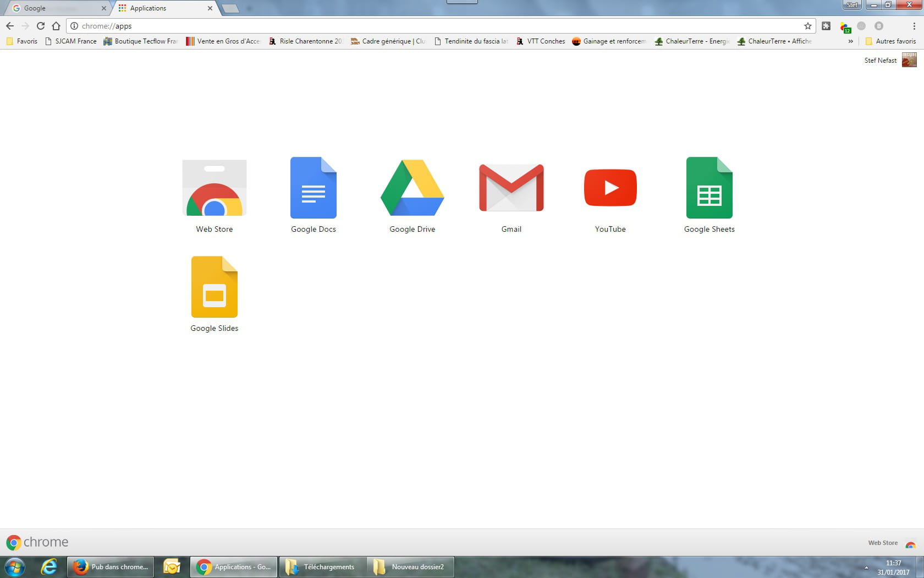
Task: Click the Stef profile button in title bar
Action: click(852, 5)
